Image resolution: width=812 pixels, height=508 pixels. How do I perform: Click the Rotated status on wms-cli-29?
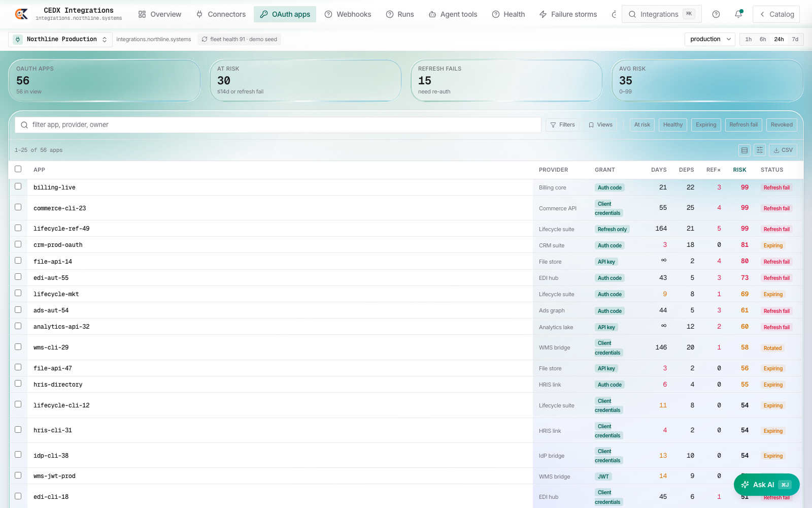772,348
